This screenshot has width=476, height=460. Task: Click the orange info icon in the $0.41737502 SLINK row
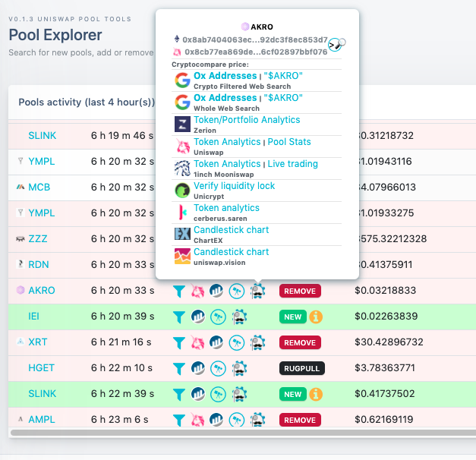(x=316, y=394)
